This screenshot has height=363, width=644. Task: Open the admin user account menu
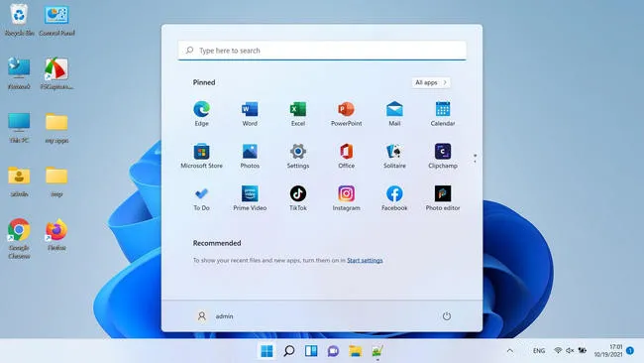tap(215, 316)
